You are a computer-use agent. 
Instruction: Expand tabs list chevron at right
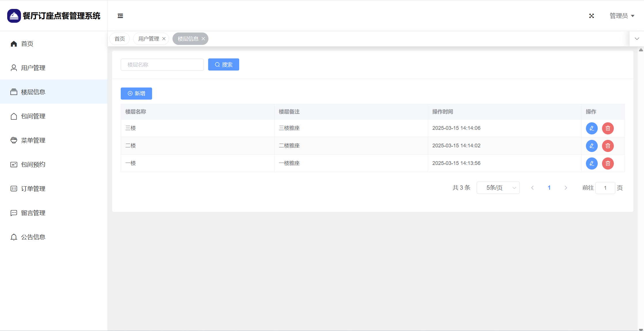(637, 39)
